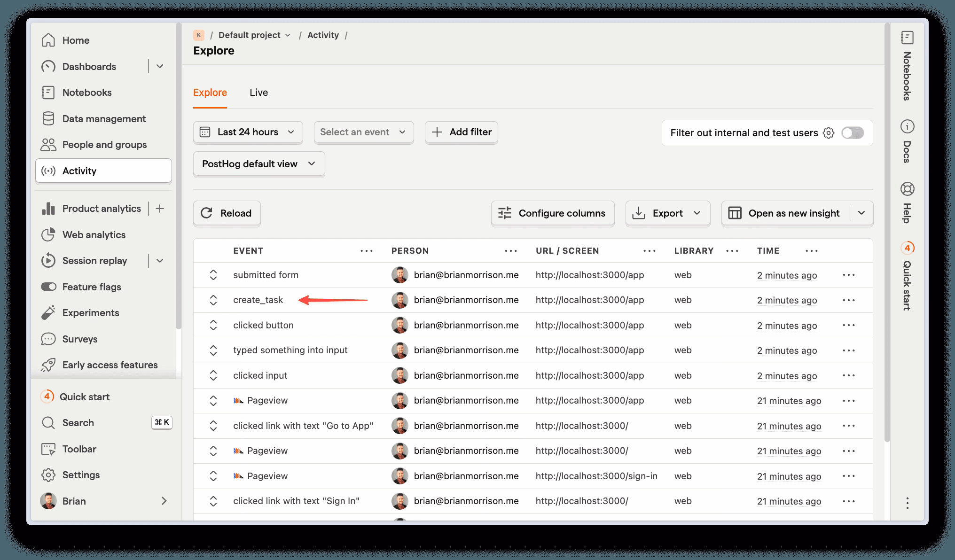Open the PostHog default view dropdown

(x=258, y=164)
